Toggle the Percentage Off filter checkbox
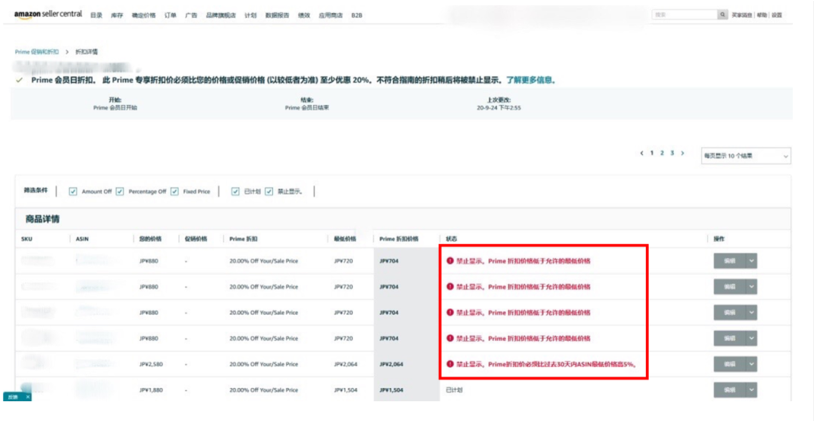The image size is (817, 426). [x=120, y=191]
